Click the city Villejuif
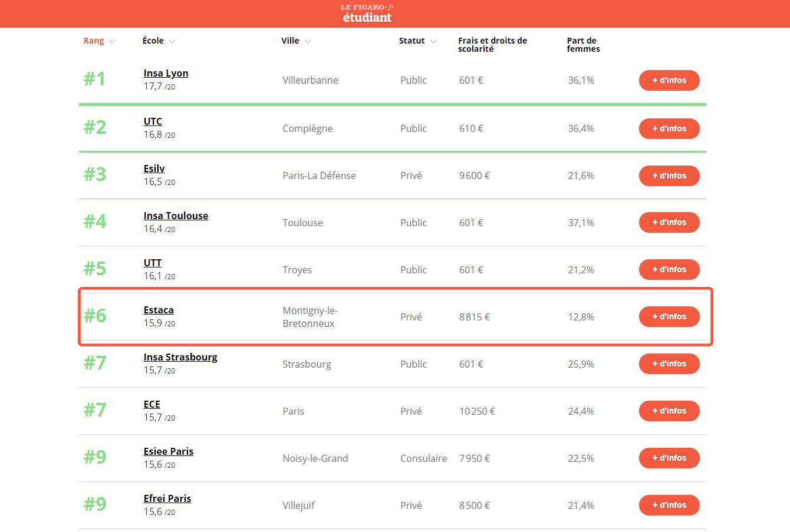The height and width of the screenshot is (532, 790). pos(298,505)
